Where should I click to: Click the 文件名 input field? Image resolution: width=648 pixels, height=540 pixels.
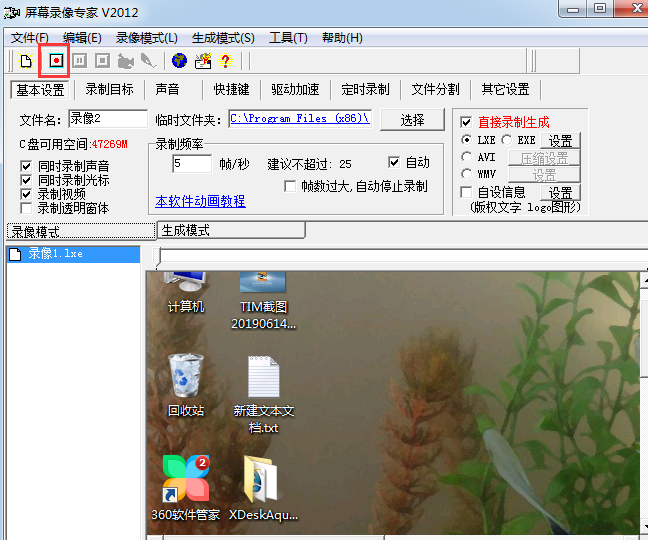pyautogui.click(x=108, y=119)
